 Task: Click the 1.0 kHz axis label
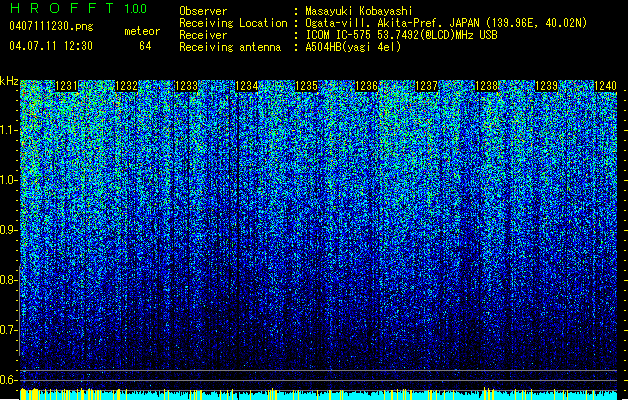[8, 180]
